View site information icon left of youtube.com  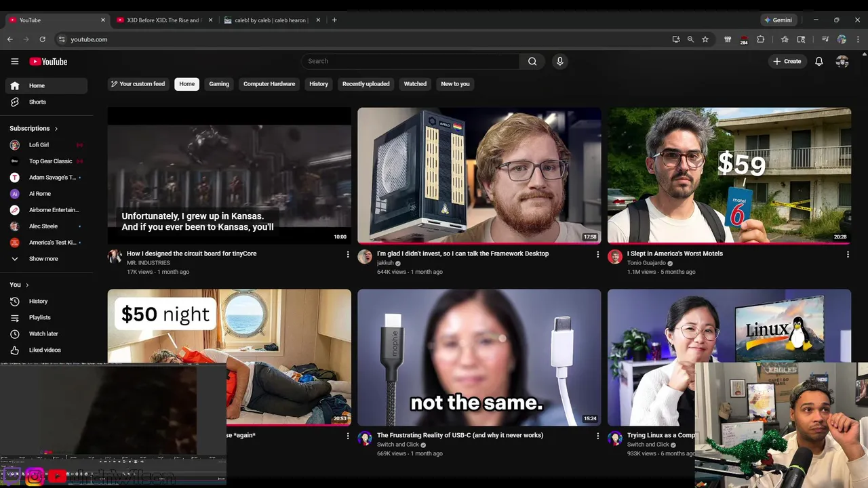pyautogui.click(x=62, y=39)
